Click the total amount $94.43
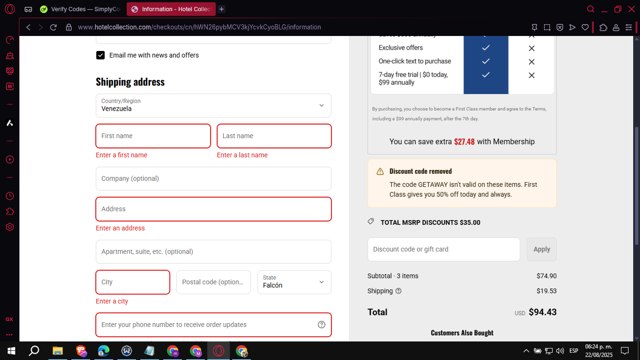This screenshot has height=360, width=640. 542,312
